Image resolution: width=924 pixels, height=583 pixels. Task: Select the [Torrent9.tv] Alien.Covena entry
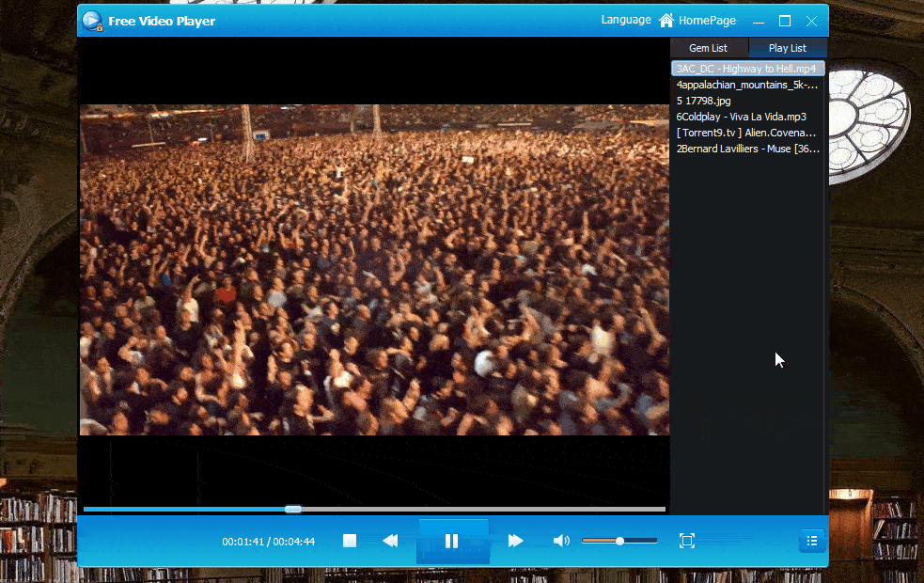click(748, 133)
